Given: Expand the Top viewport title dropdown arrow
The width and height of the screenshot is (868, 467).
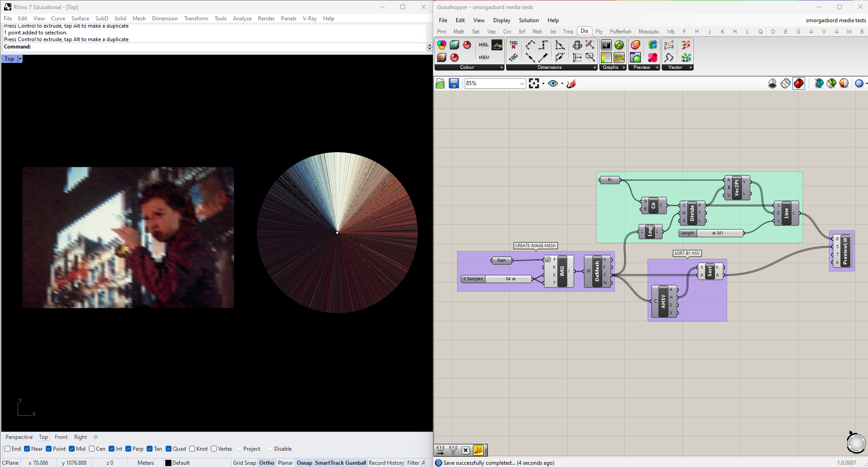Looking at the screenshot, I should pyautogui.click(x=20, y=59).
